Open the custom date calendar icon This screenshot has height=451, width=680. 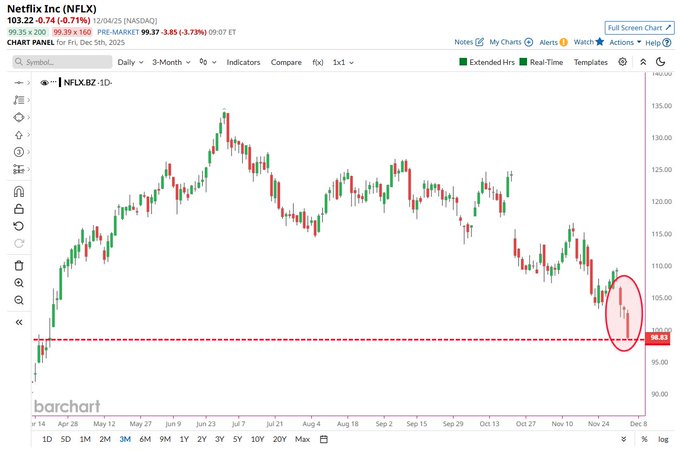tap(324, 439)
